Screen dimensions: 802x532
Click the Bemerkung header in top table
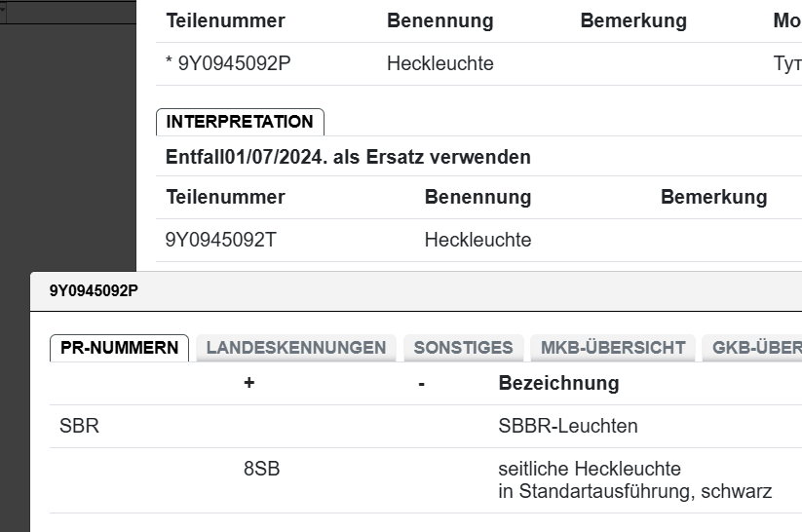(633, 20)
